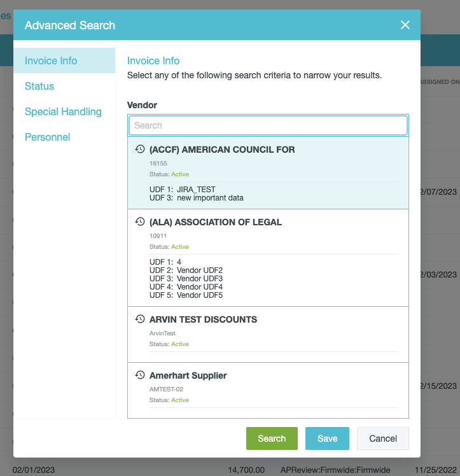
Task: Close the Advanced Search dialog with X
Action: point(405,25)
